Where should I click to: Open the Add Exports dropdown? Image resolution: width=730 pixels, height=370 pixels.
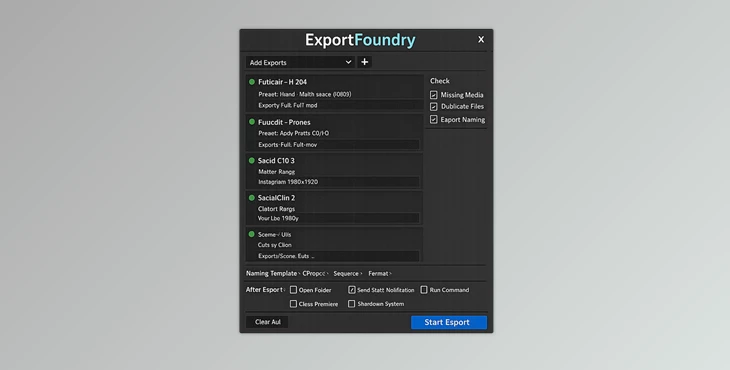click(x=300, y=62)
